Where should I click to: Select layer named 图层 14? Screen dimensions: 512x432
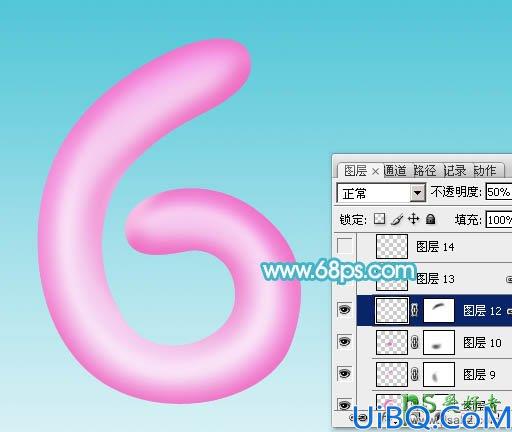435,247
